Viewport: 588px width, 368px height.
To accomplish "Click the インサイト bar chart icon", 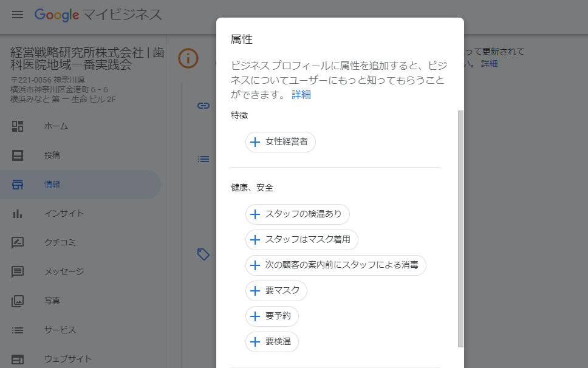I will tap(18, 214).
